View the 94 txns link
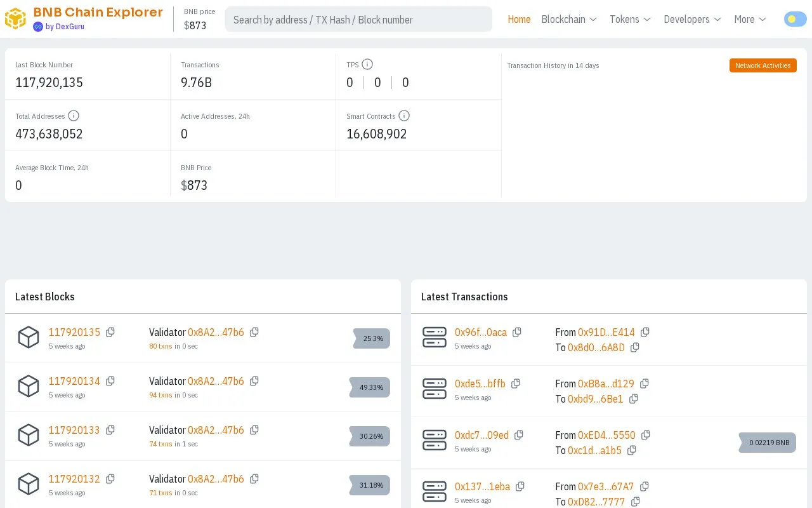 click(160, 395)
